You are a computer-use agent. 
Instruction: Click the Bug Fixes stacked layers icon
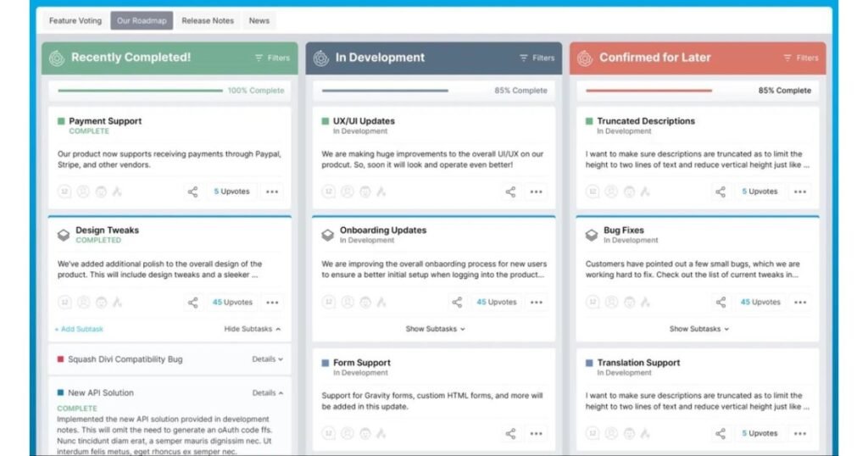coord(592,235)
